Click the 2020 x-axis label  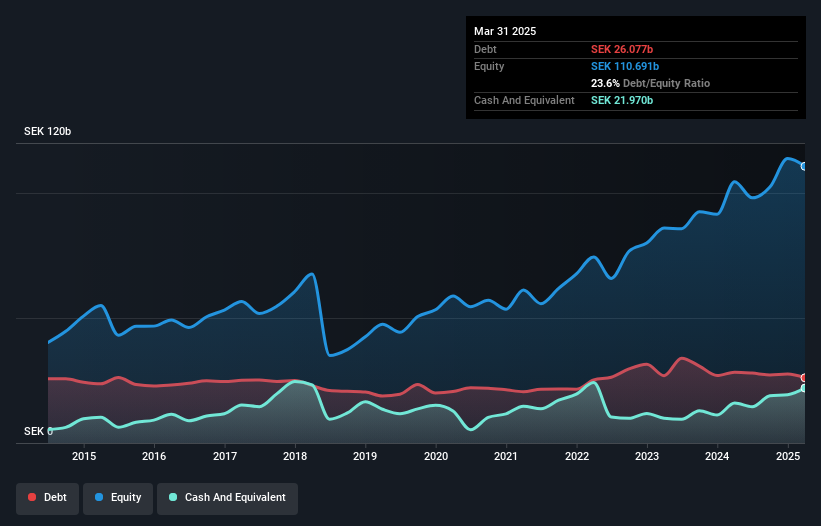[x=436, y=456]
